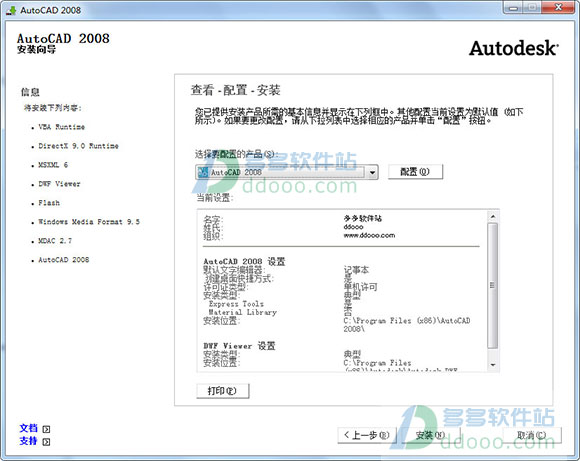The image size is (580, 461).
Task: Click the settings list scrollbar thumb
Action: [492, 285]
